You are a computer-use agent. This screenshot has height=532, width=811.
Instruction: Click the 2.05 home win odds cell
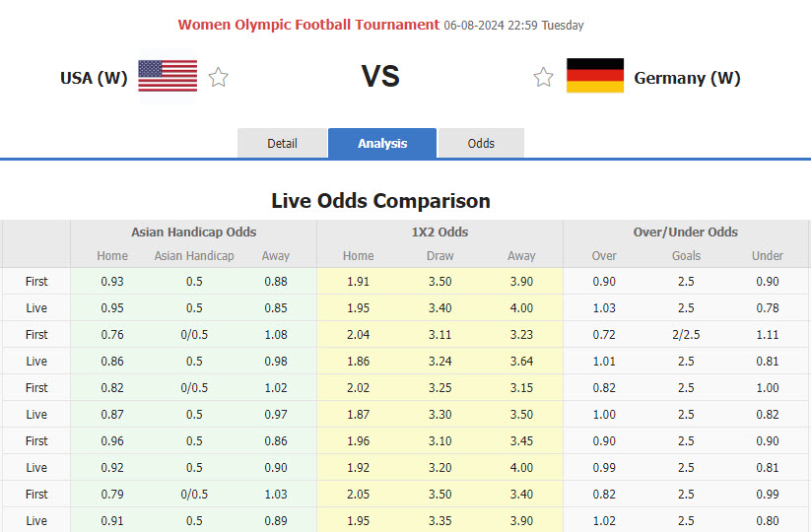point(358,494)
